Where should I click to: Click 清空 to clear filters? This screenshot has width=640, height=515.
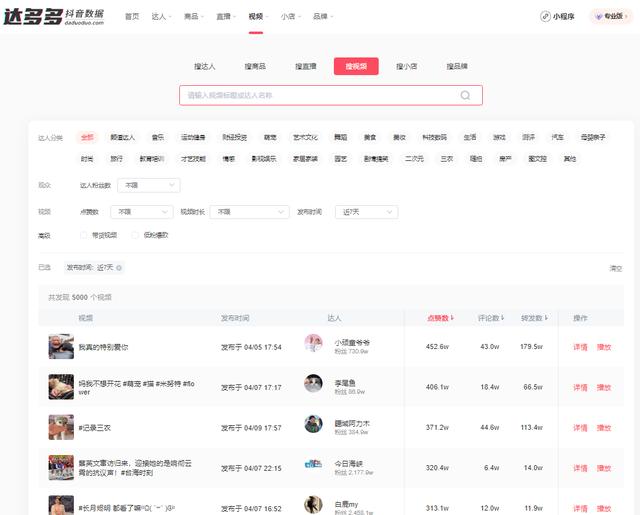[x=616, y=268]
